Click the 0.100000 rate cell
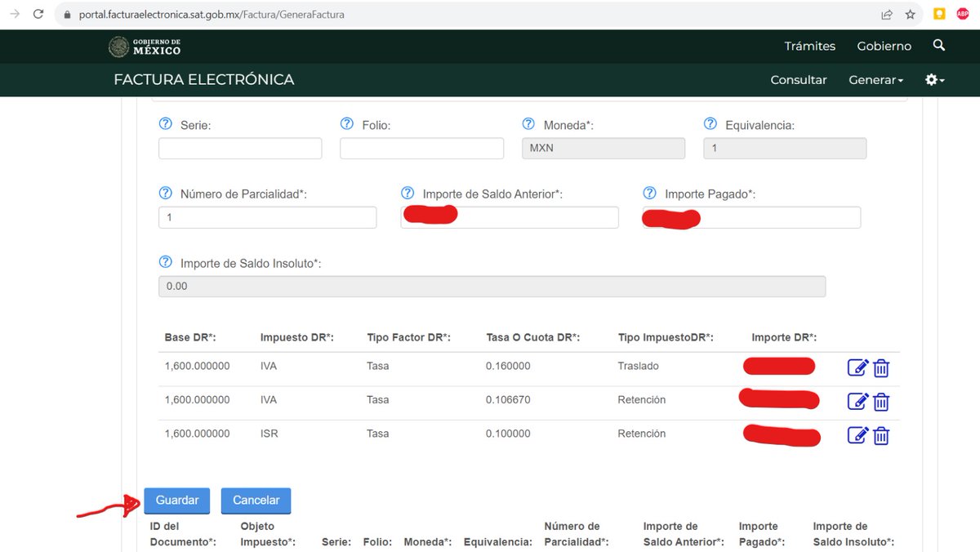The width and height of the screenshot is (980, 552). coord(508,434)
